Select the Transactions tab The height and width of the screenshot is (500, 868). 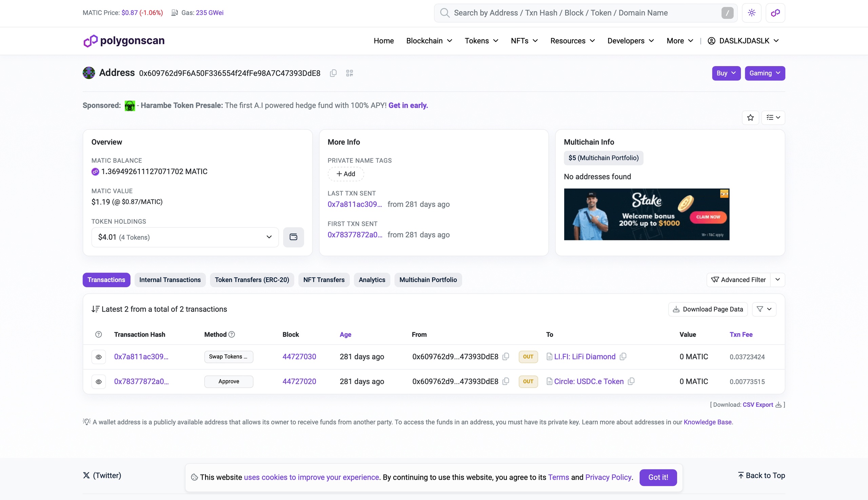coord(106,280)
